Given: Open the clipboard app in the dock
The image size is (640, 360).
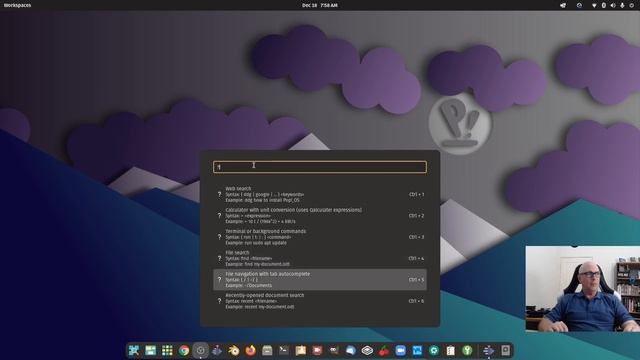Looking at the screenshot, I should tap(451, 350).
